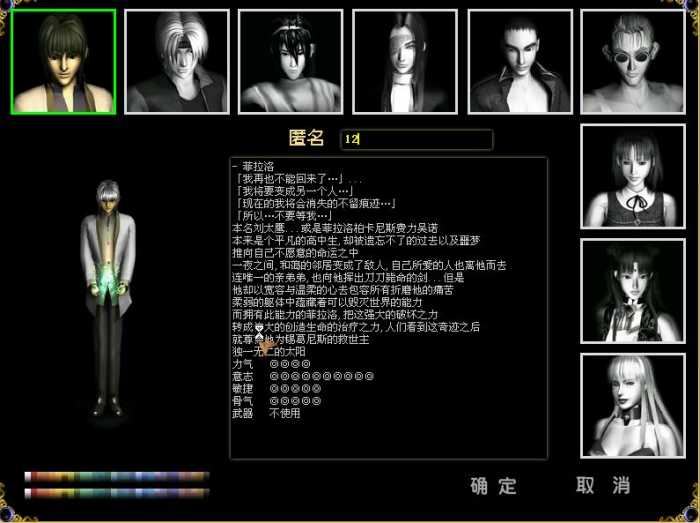Select the green-highlighted long-haired character portrait
Viewport: 700px width, 523px height.
tap(63, 62)
